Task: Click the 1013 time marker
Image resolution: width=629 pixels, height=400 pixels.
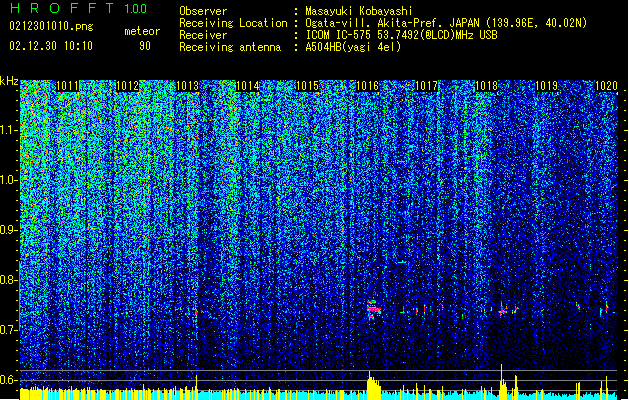Action: [x=187, y=86]
